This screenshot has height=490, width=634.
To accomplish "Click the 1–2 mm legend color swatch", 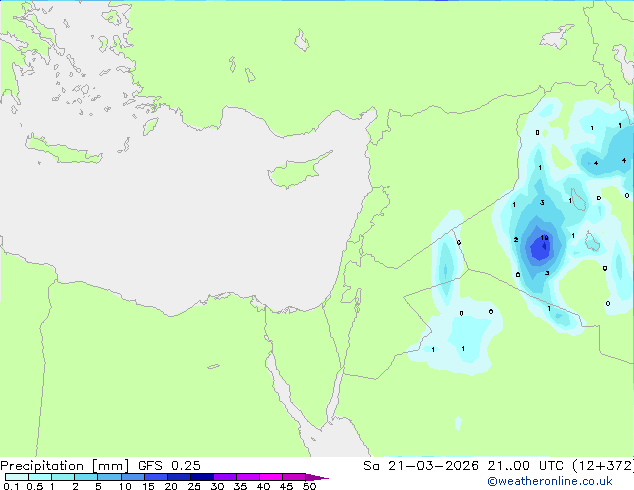I will (63, 477).
